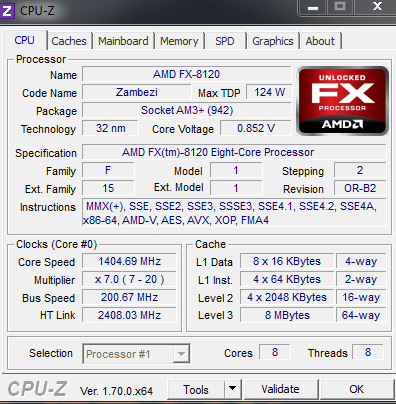
Task: Click the Technology value 32 nm
Action: point(110,128)
